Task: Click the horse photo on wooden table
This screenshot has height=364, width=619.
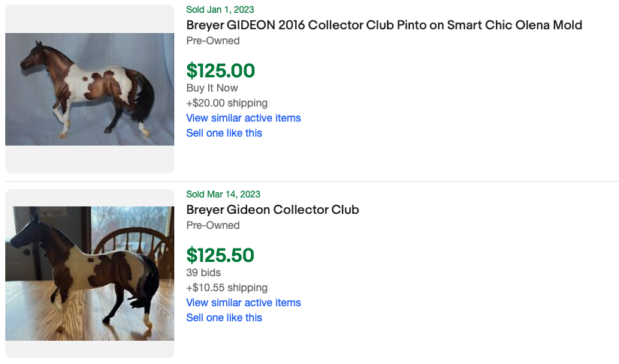Action: pos(89,273)
